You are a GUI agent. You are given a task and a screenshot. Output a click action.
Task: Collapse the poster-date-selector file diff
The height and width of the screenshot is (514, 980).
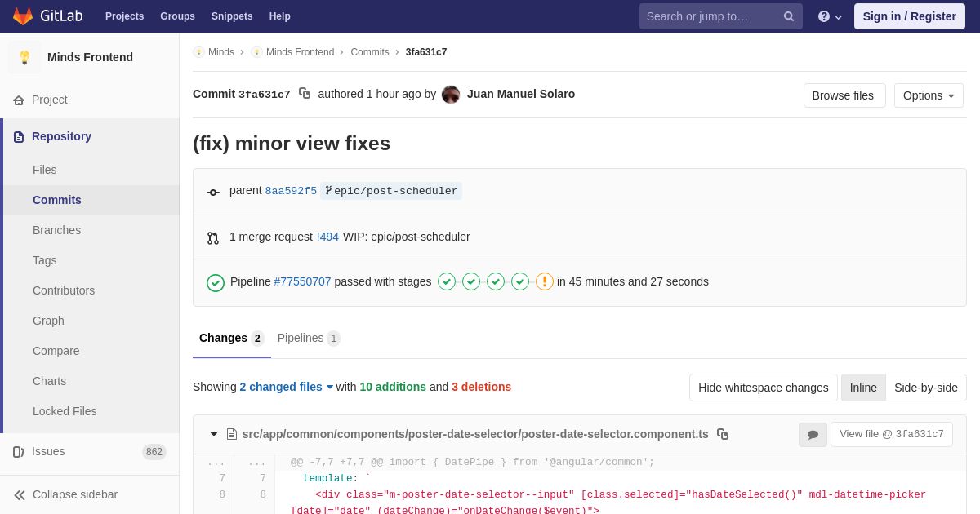click(214, 434)
